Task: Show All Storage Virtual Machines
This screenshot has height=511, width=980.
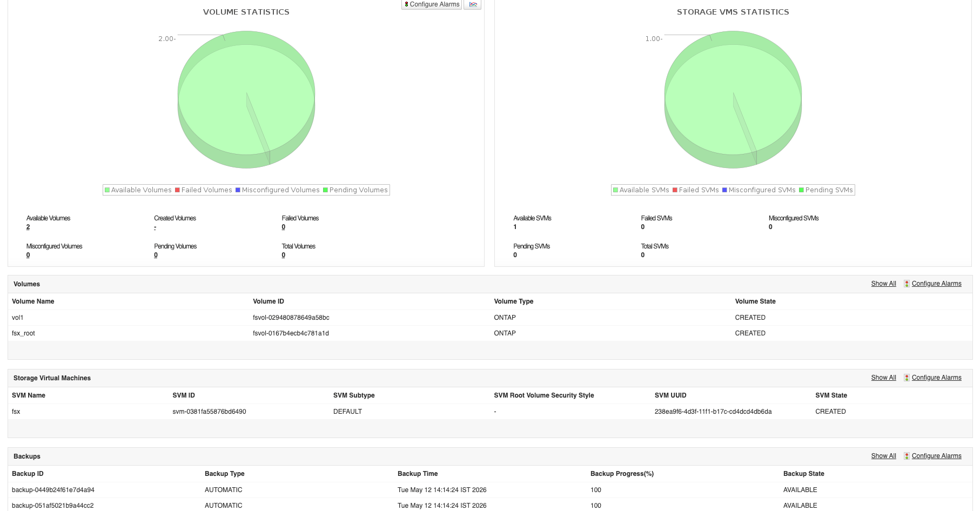Action: (883, 378)
